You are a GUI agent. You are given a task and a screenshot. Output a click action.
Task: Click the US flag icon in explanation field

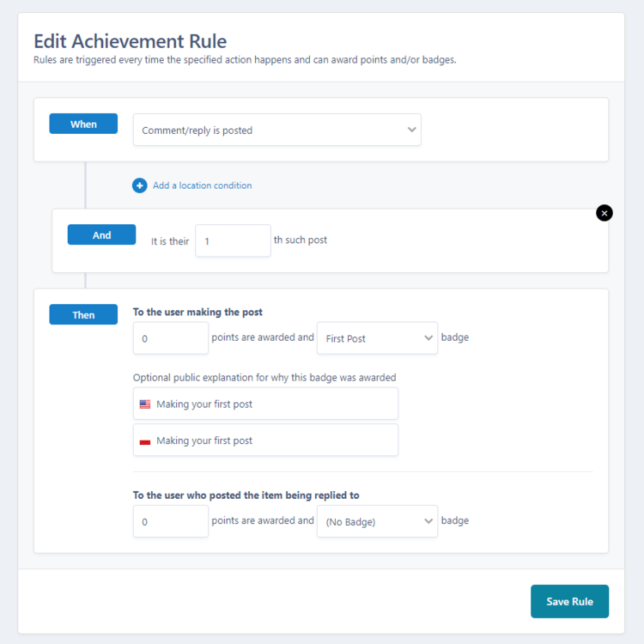click(x=145, y=404)
